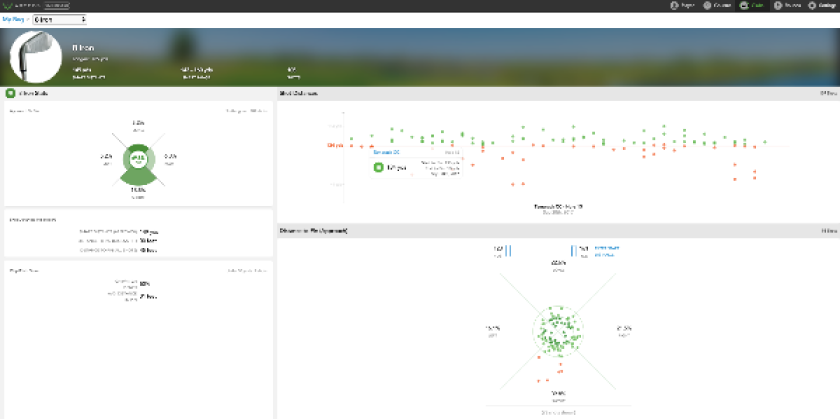This screenshot has height=419, width=840.
Task: Open the Rounds page from the top navigation
Action: point(788,5)
